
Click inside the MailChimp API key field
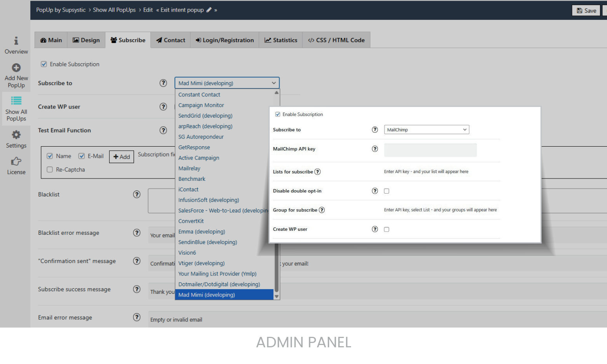(x=430, y=150)
